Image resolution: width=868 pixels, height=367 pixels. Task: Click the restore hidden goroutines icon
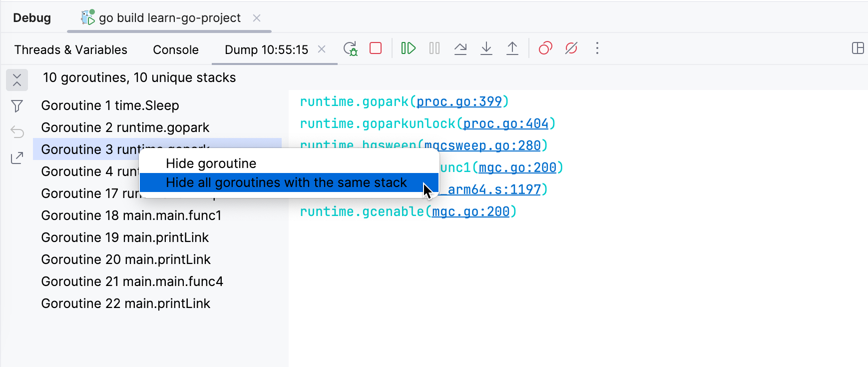point(17,132)
